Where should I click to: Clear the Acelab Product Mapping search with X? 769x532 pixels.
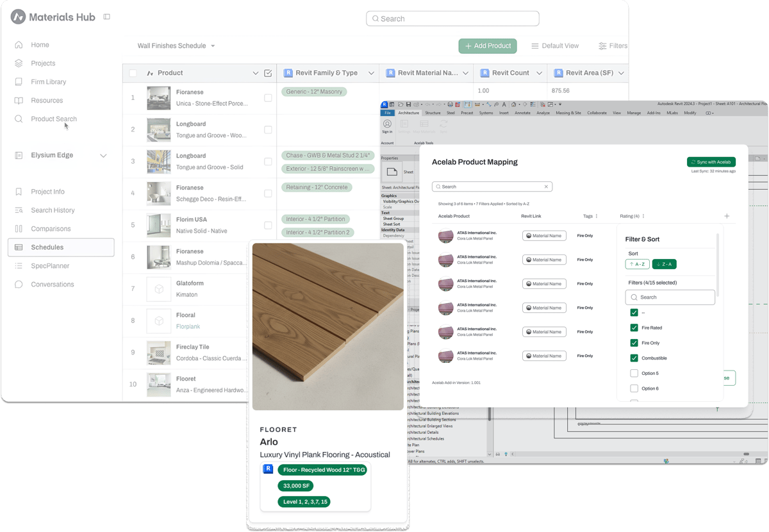tap(546, 187)
